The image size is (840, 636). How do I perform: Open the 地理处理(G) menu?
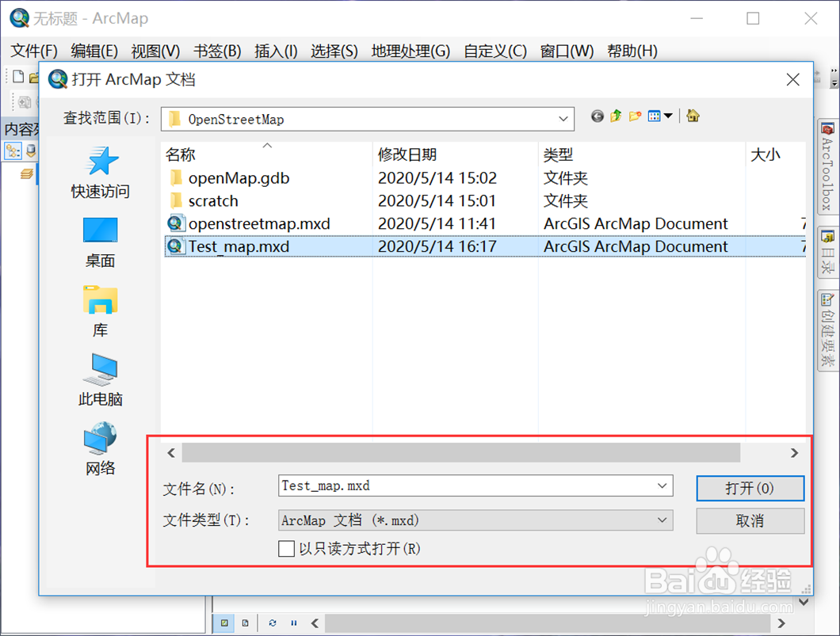[x=410, y=51]
